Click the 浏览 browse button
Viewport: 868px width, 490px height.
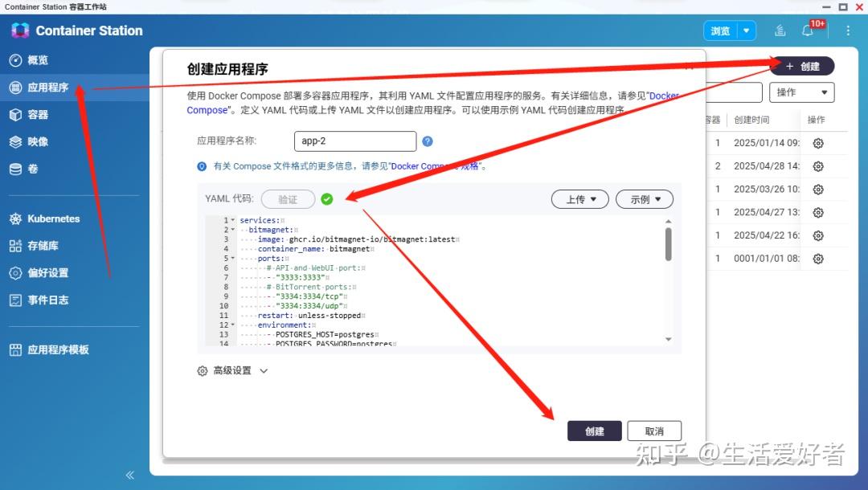[x=720, y=31]
